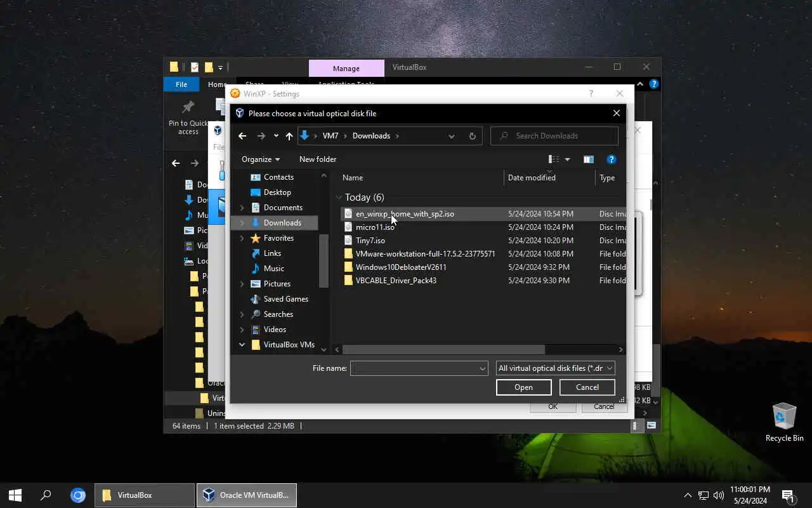
Task: Click taskbar clock showing 11:00:01 PM
Action: point(750,495)
